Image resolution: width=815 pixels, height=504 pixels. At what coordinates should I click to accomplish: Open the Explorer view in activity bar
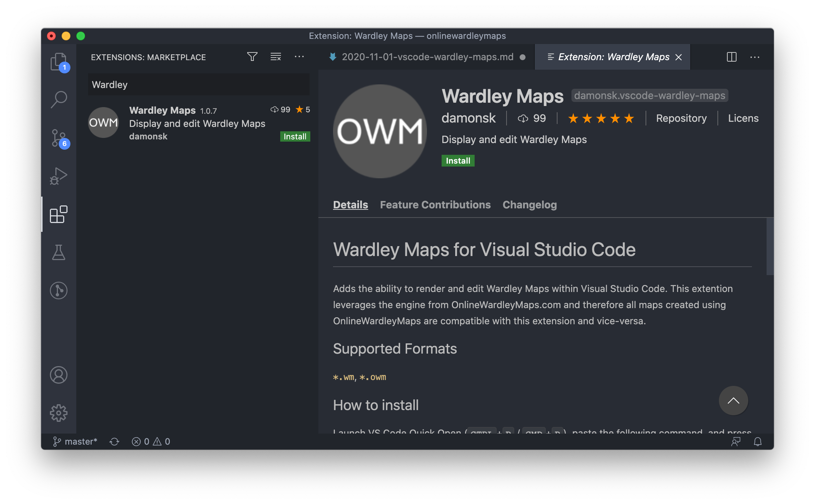click(x=59, y=62)
